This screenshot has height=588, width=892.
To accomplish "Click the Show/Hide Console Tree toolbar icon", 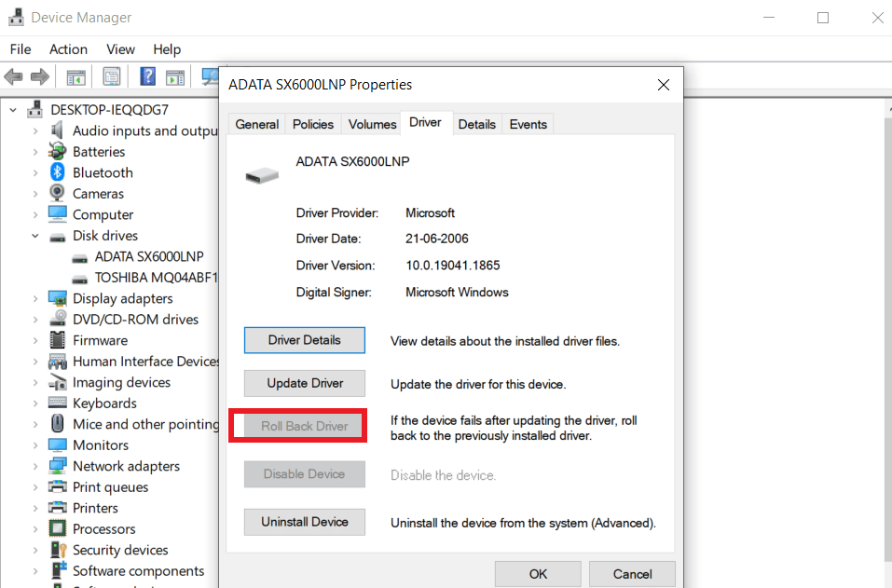I will pos(75,76).
